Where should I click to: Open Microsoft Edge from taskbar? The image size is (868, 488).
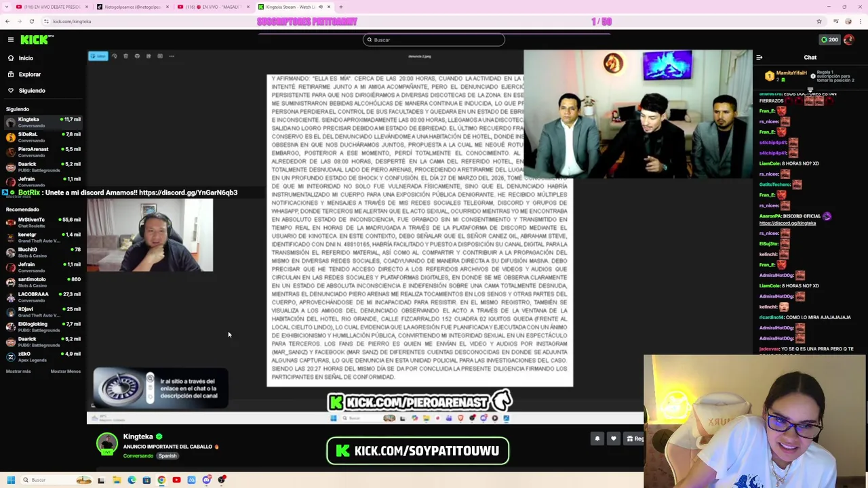132,481
